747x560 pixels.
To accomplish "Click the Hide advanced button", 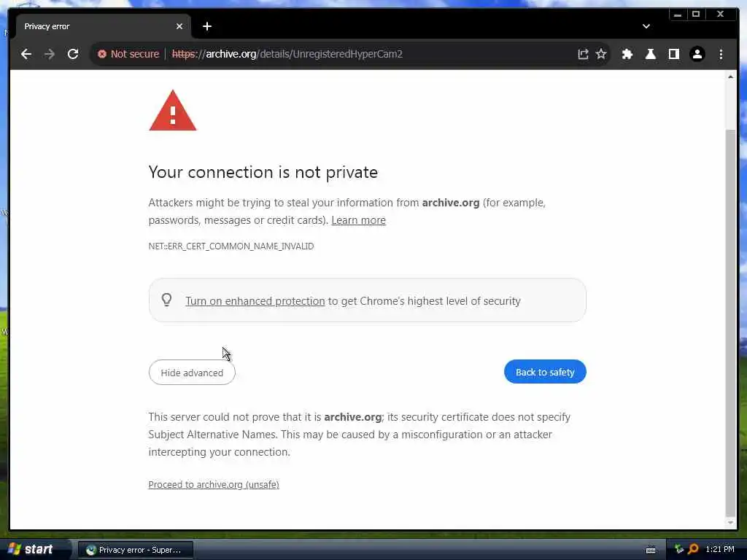I will pos(192,373).
